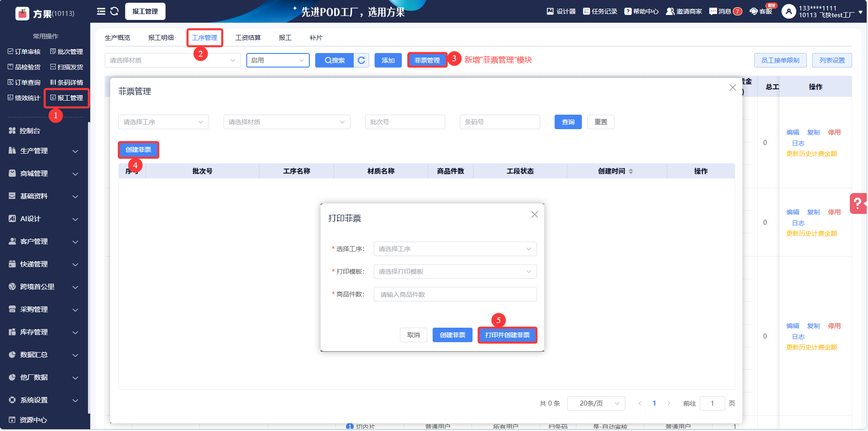This screenshot has width=868, height=431.
Task: Click the 商品件数 input field
Action: (x=455, y=294)
